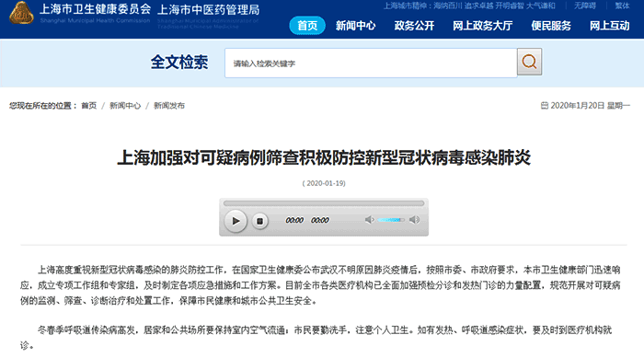Viewport: 644px width, 358px height.
Task: Click the first paragraph starting 上海高度重视
Action: pyautogui.click(x=320, y=285)
